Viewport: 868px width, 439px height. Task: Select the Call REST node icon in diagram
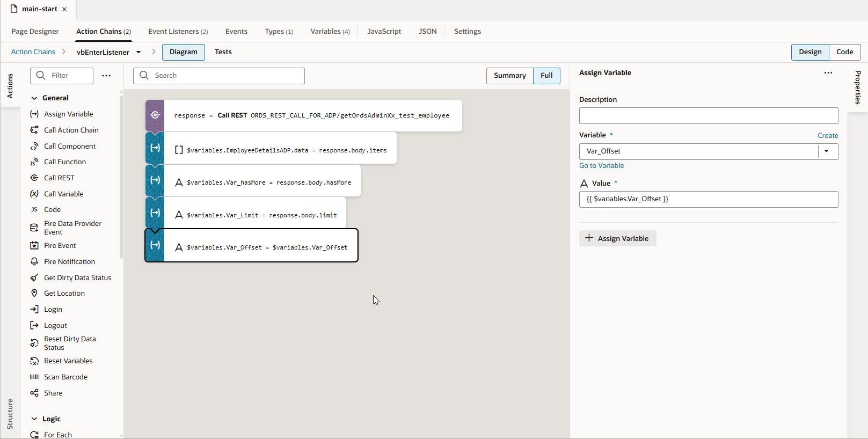155,115
